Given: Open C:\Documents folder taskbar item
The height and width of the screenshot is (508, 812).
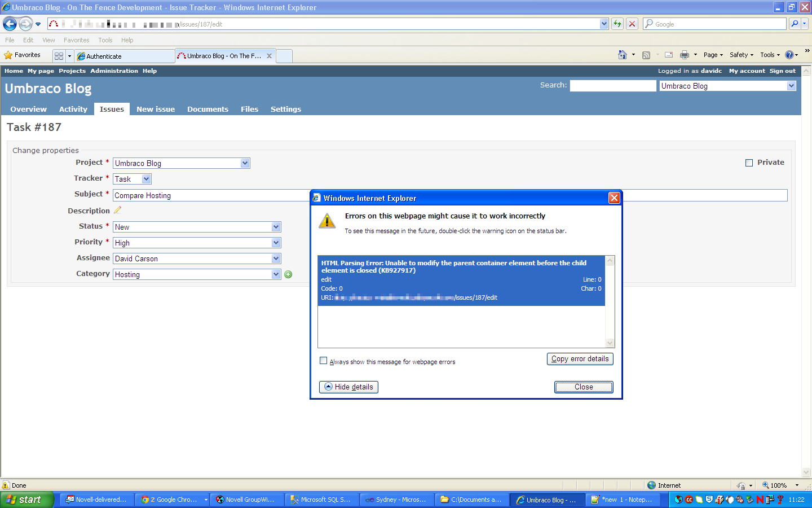Looking at the screenshot, I should point(473,500).
